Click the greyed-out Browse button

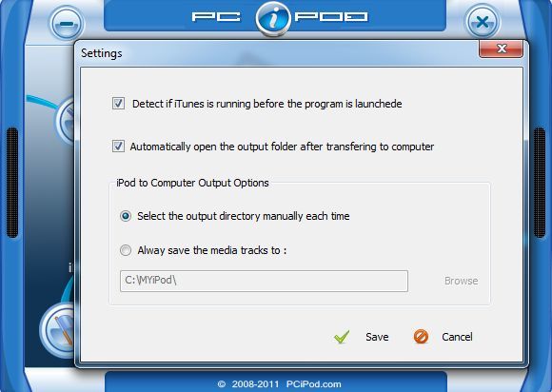tap(461, 281)
